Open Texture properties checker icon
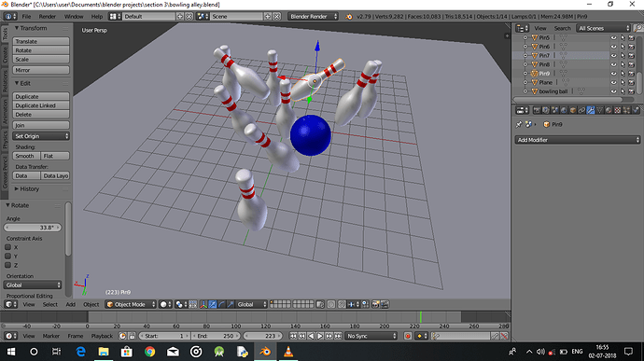Image resolution: width=644 pixels, height=361 pixels. pyautogui.click(x=618, y=110)
